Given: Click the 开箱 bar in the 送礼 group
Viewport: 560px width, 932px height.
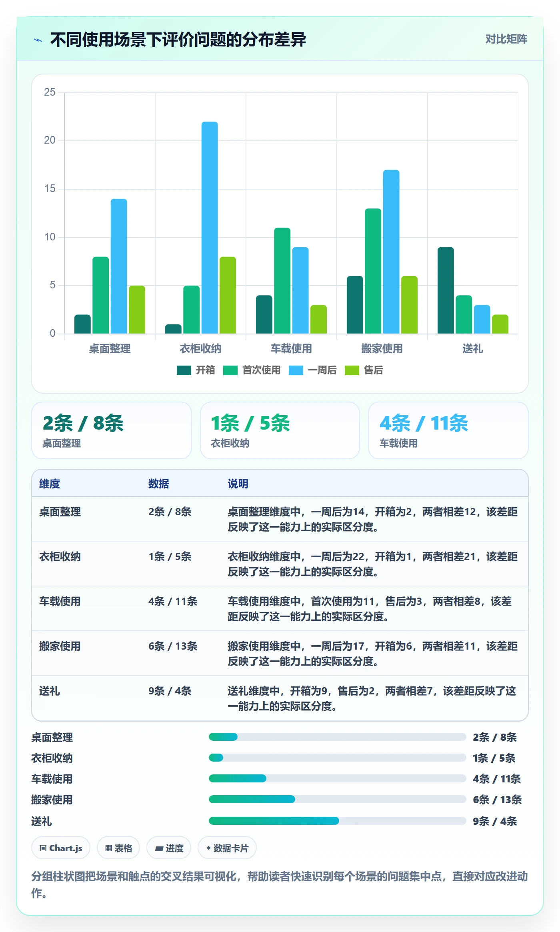Looking at the screenshot, I should pyautogui.click(x=446, y=290).
